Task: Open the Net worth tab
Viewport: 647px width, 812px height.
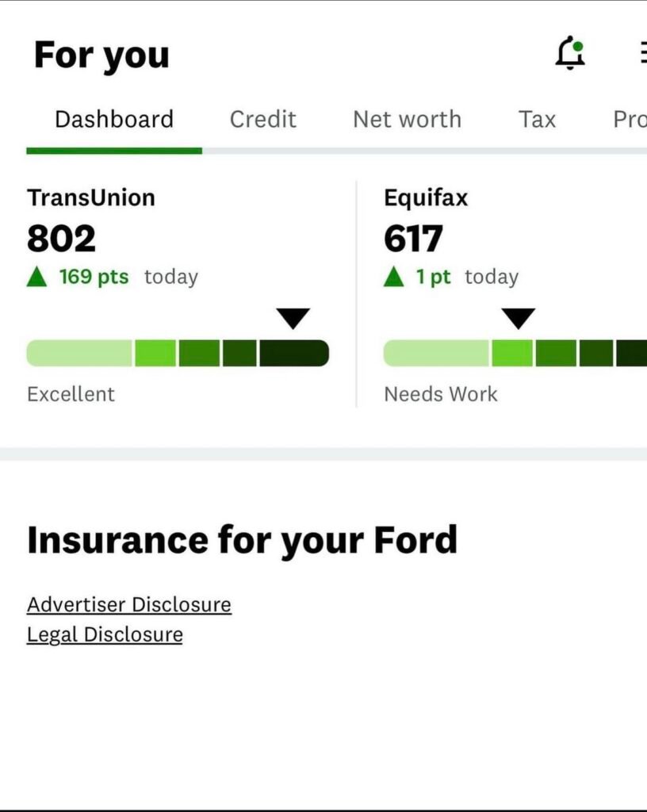Action: click(x=407, y=120)
